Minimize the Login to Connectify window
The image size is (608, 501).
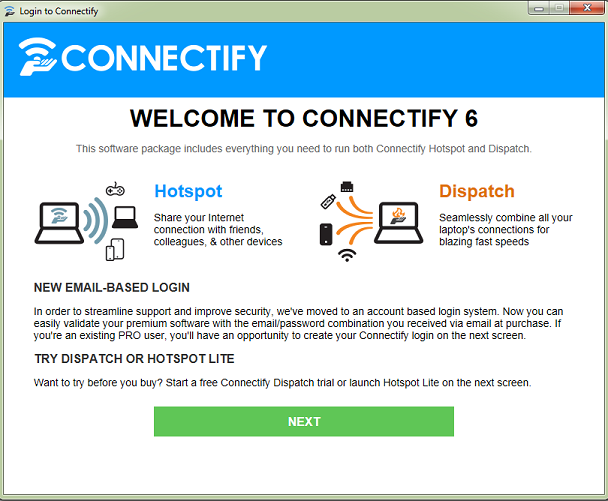tap(539, 8)
